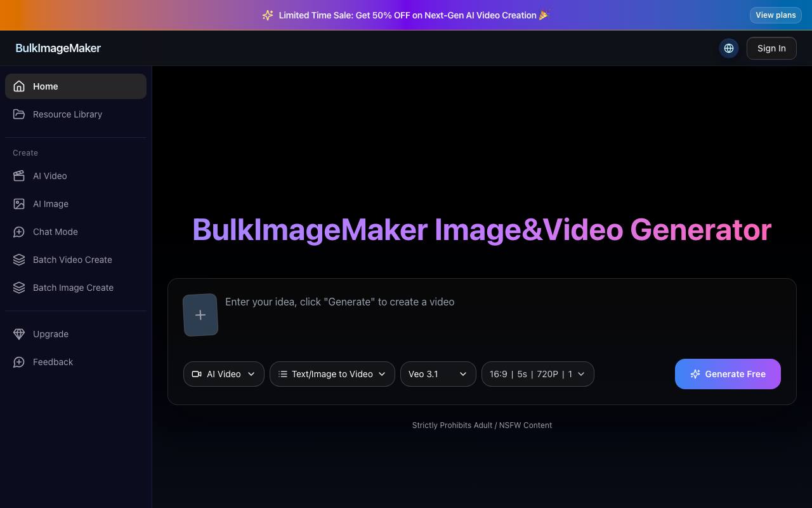Go to Home in the sidebar
The image size is (812, 508).
[75, 86]
